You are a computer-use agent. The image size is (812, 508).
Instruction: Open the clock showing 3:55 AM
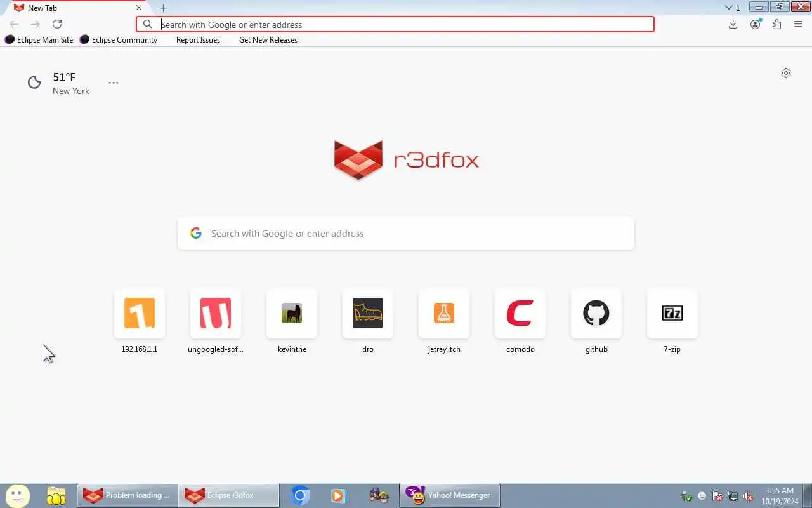coord(780,495)
